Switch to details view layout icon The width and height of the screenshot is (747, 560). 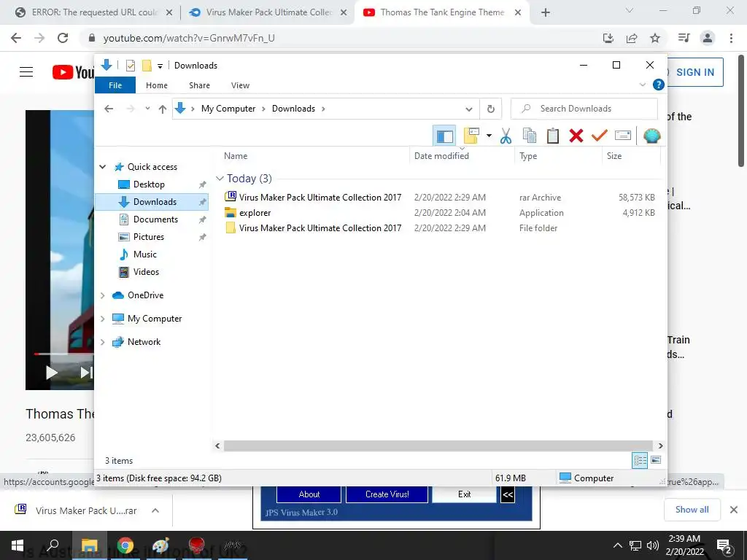point(640,460)
